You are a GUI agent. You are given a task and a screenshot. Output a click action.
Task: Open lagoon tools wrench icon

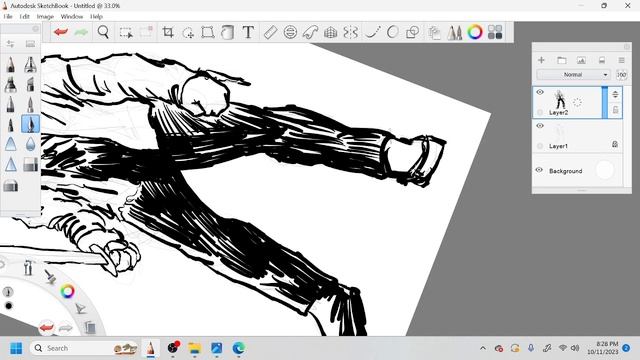pyautogui.click(x=28, y=268)
